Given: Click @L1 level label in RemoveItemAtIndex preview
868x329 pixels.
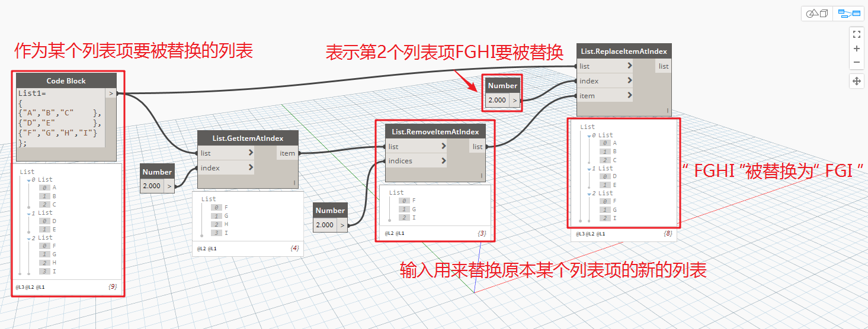Looking at the screenshot, I should 400,234.
